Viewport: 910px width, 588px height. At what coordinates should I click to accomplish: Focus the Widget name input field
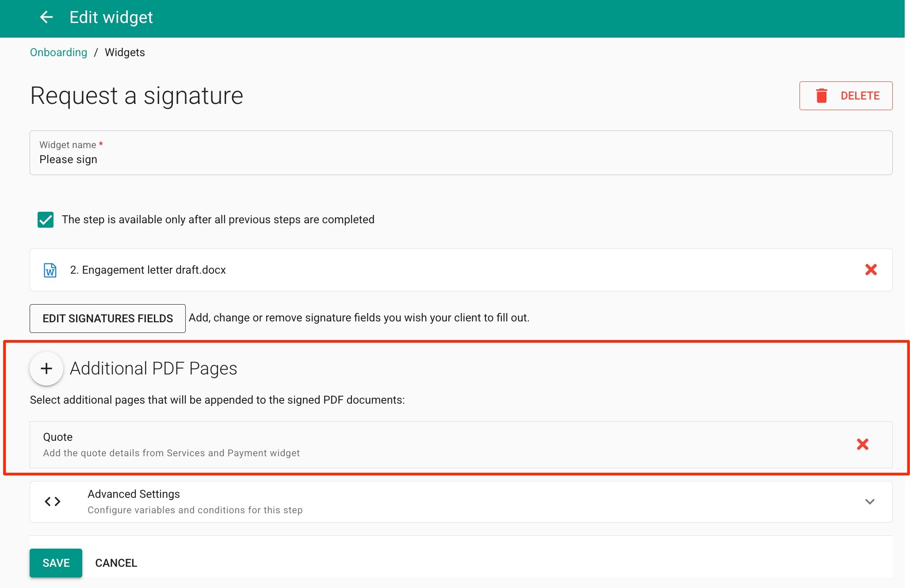click(460, 160)
